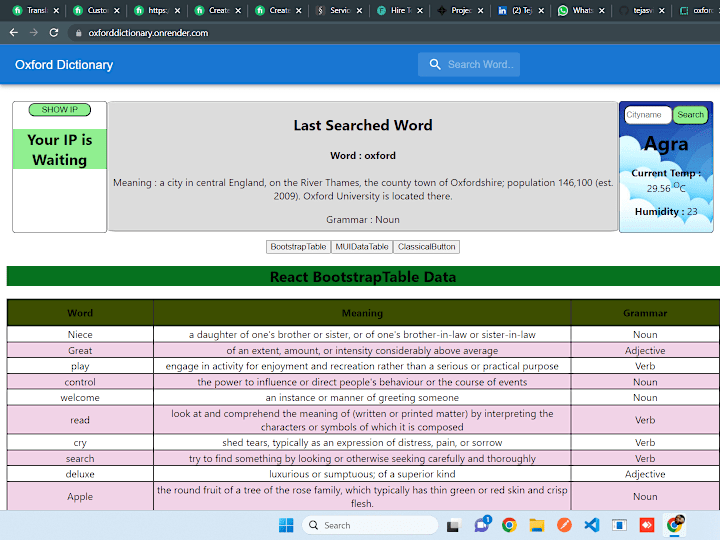Image resolution: width=720 pixels, height=540 pixels.
Task: Close the WhatsApp tab
Action: pyautogui.click(x=602, y=10)
